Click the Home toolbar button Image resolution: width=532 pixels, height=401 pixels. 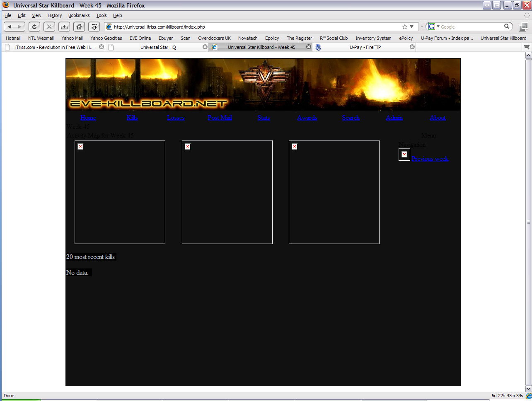pyautogui.click(x=79, y=27)
